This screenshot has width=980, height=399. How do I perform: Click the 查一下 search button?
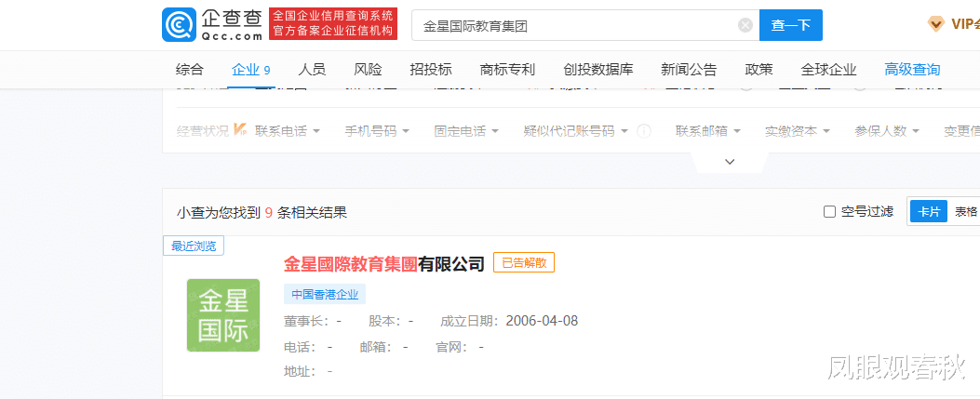point(791,25)
